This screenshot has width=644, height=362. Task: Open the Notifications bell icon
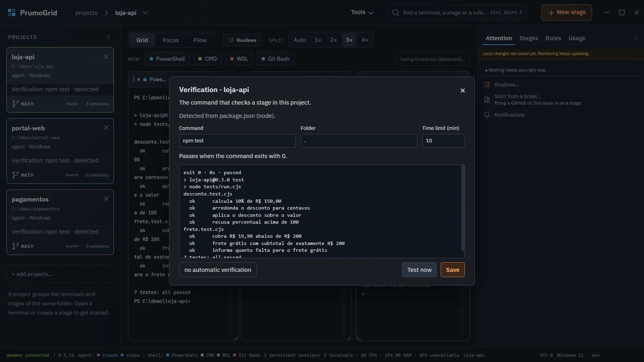pos(487,115)
